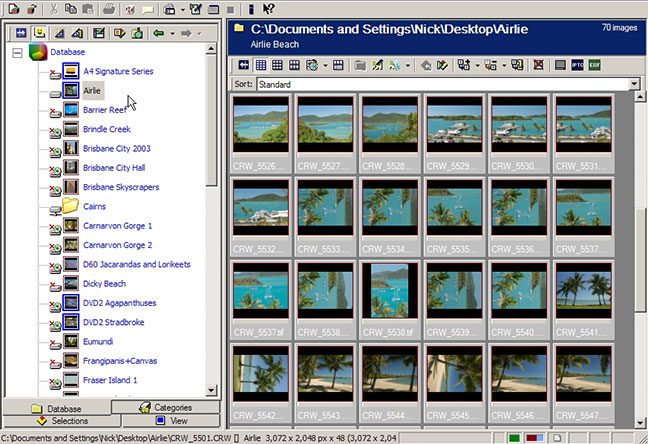Viewport: 648px width, 444px height.
Task: Collapse the Database tree root node
Action: click(17, 53)
